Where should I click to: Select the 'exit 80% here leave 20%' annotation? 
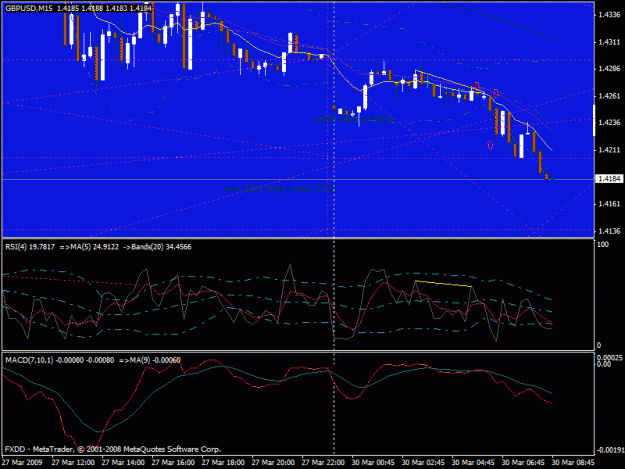[x=280, y=188]
